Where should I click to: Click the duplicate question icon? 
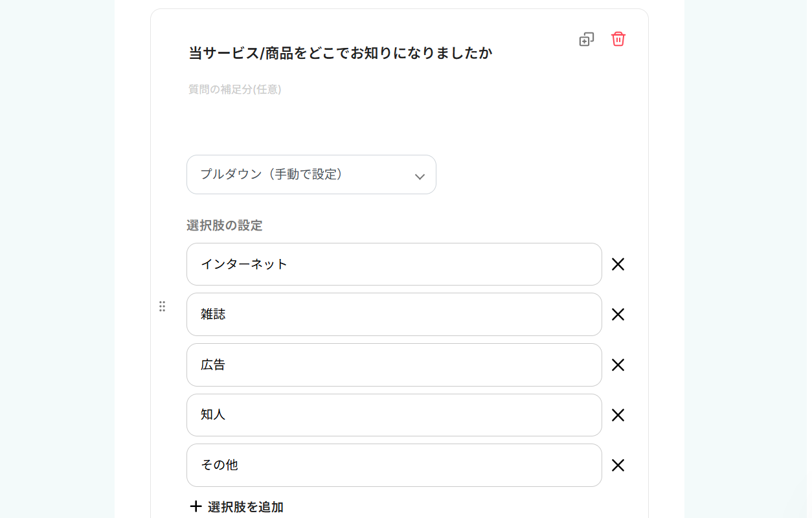click(x=586, y=39)
